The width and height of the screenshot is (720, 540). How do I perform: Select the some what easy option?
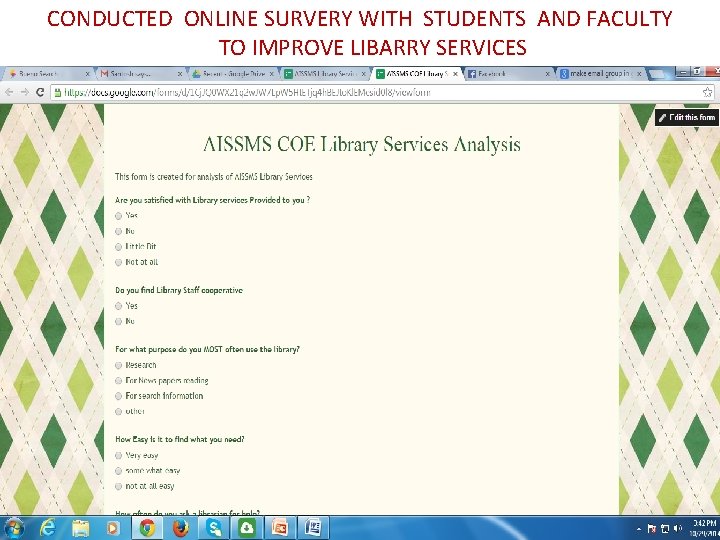click(x=118, y=471)
